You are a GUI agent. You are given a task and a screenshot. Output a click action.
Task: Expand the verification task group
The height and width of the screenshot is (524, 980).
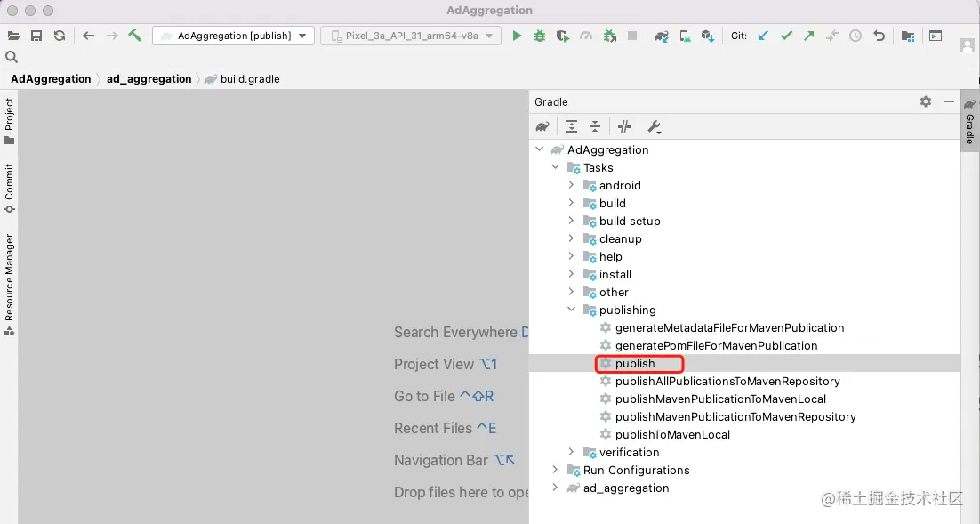click(571, 452)
